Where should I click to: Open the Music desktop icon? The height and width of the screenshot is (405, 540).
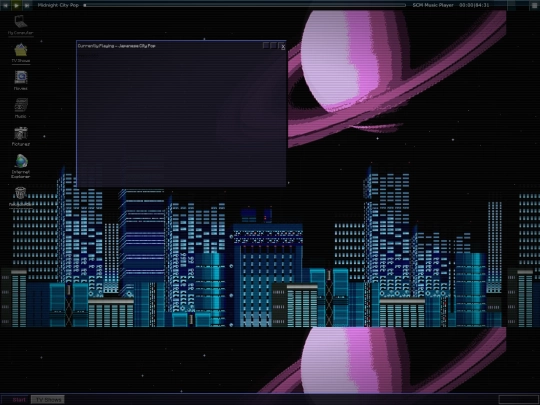pos(21,108)
